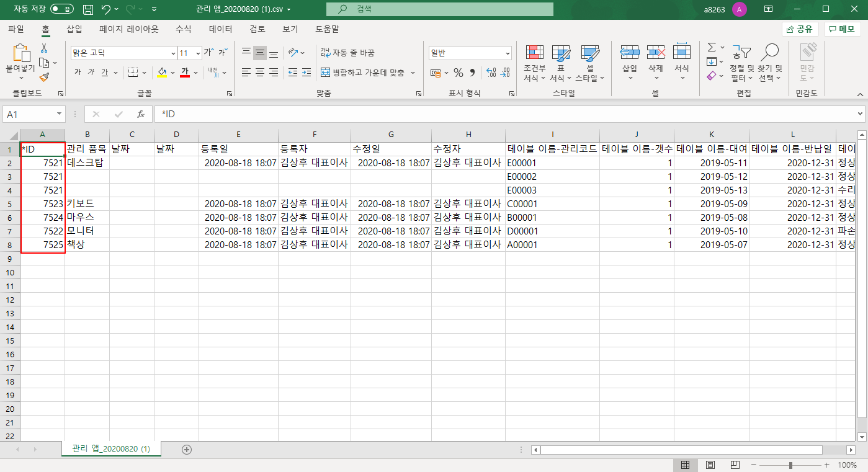This screenshot has height=472, width=868.
Task: Click the 메모 comments button
Action: pos(842,29)
